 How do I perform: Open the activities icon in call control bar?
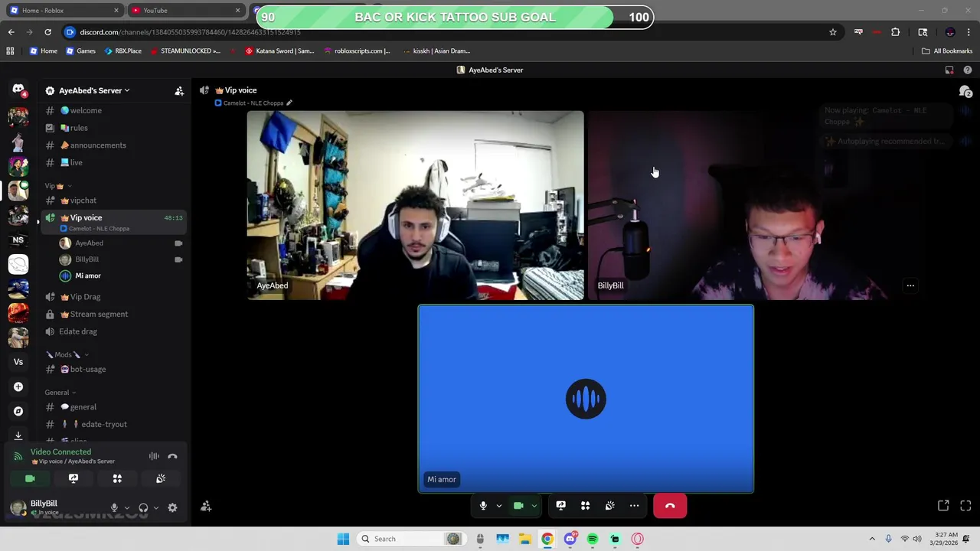pos(585,506)
